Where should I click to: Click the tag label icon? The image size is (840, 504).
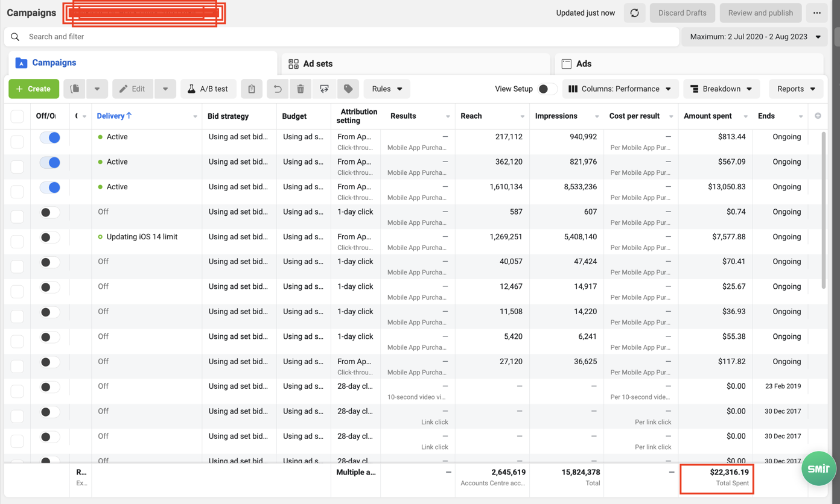coord(348,89)
